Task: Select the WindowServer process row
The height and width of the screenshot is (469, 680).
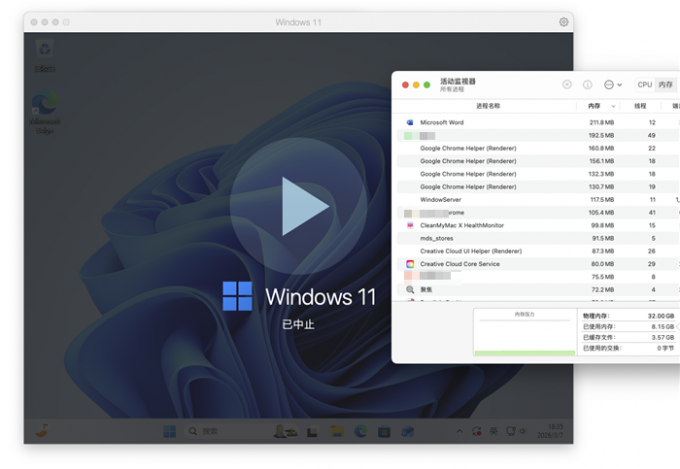Action: pyautogui.click(x=538, y=200)
